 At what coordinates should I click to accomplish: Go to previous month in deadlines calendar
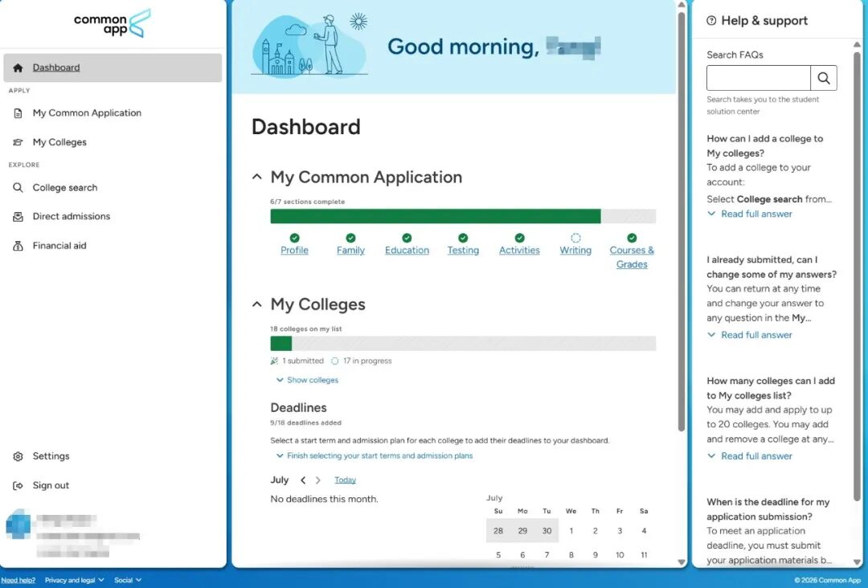(303, 480)
